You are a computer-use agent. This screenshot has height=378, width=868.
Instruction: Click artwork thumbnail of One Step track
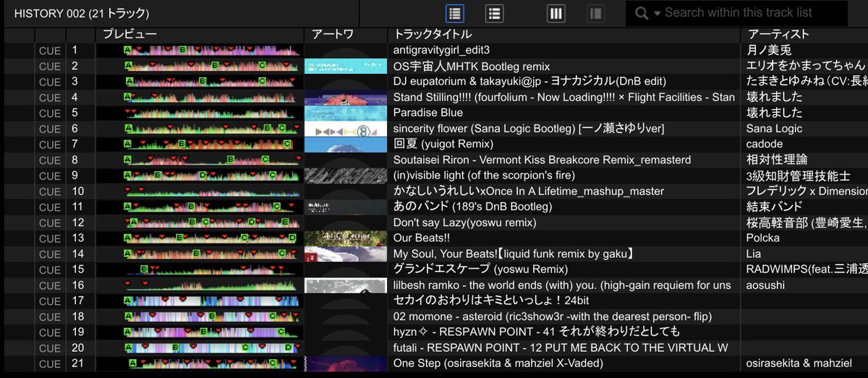click(346, 364)
